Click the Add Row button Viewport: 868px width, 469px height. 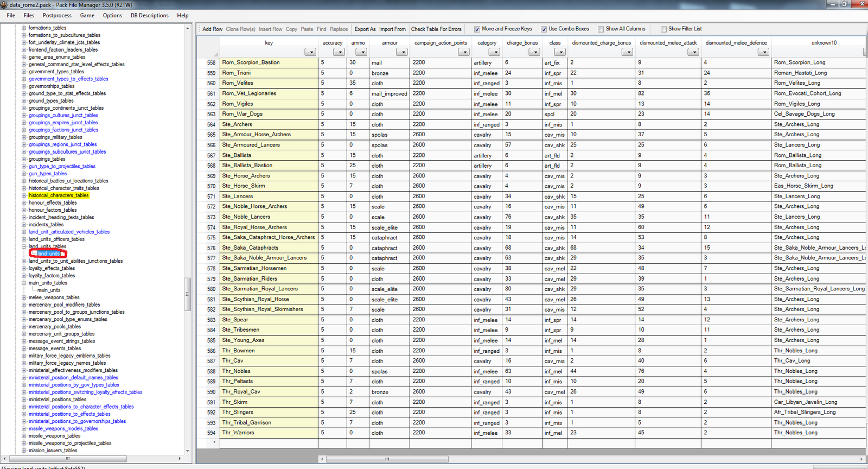click(212, 29)
